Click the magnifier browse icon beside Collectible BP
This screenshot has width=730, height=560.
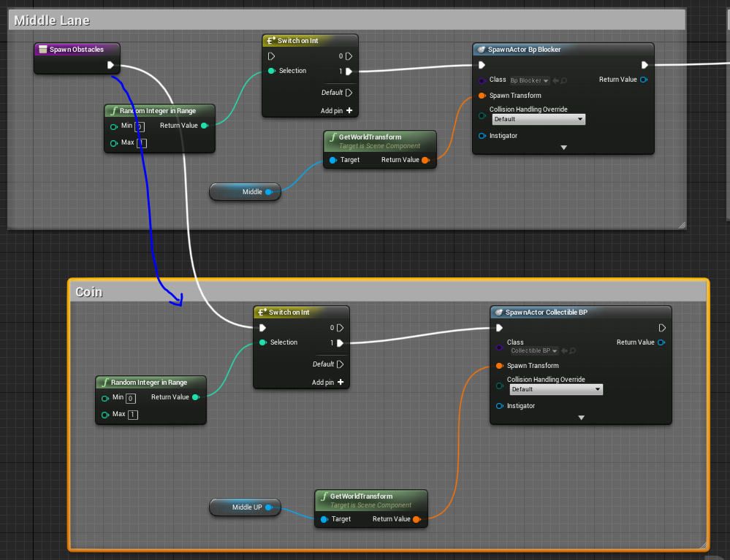(x=573, y=351)
